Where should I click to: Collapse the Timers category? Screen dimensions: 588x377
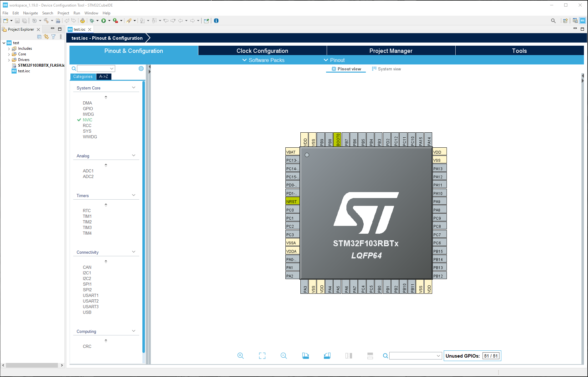[x=134, y=195]
